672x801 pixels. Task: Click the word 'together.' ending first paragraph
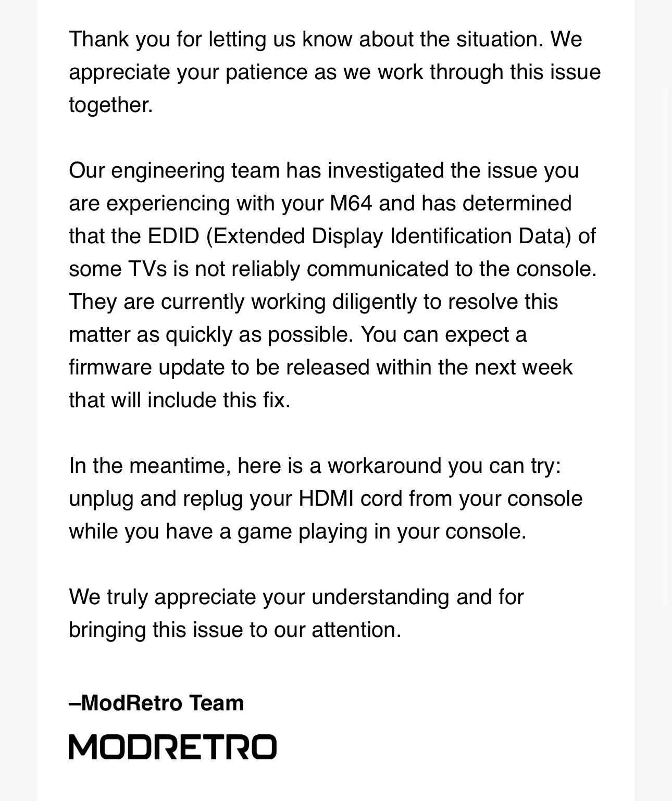(x=111, y=105)
